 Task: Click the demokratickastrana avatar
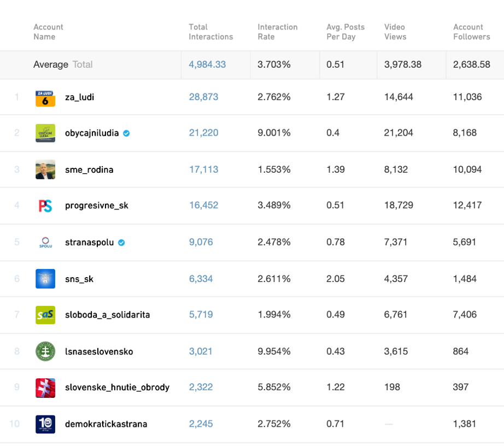45,424
